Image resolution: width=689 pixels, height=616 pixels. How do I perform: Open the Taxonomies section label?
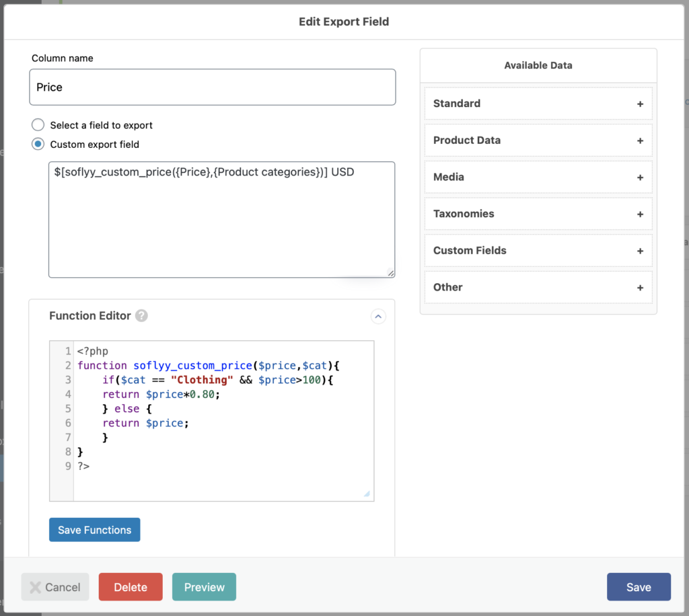point(464,214)
